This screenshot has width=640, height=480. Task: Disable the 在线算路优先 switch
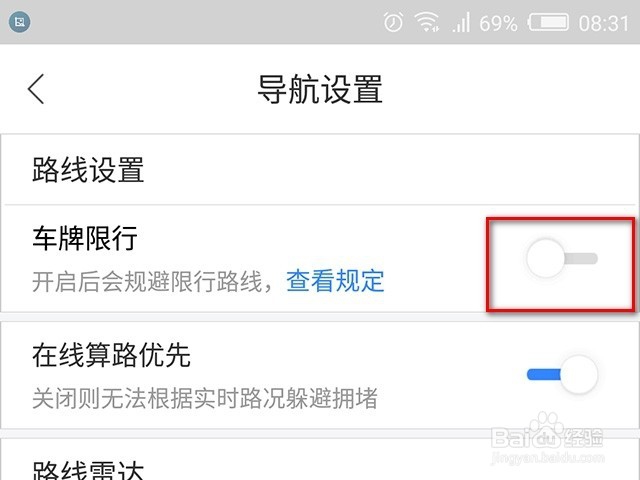[x=562, y=374]
